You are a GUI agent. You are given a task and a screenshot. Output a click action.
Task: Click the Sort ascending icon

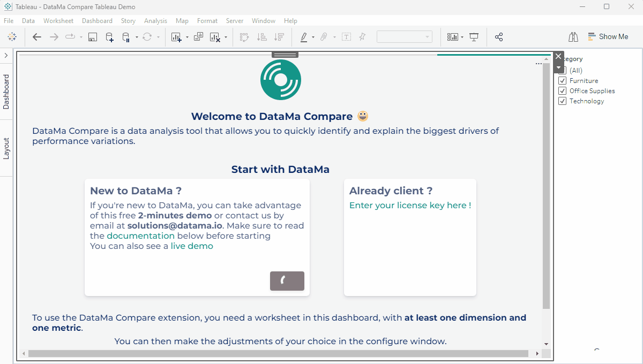tap(262, 37)
